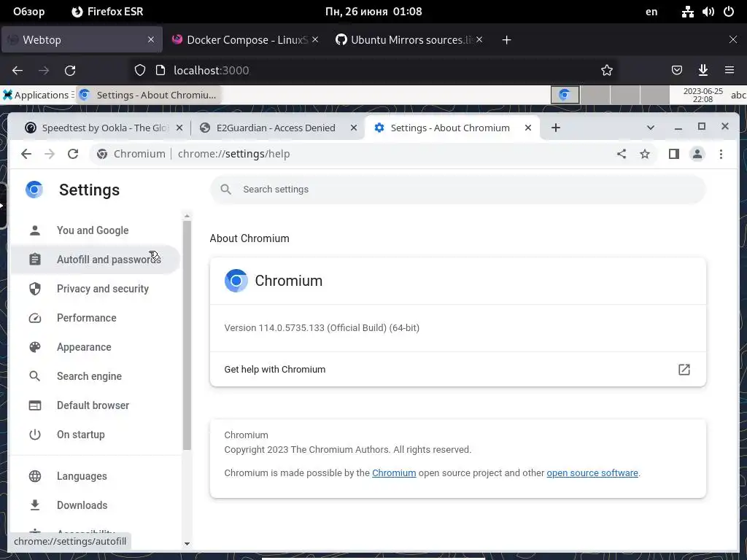Open a new Firefox tab
This screenshot has width=747, height=560.
tap(506, 40)
